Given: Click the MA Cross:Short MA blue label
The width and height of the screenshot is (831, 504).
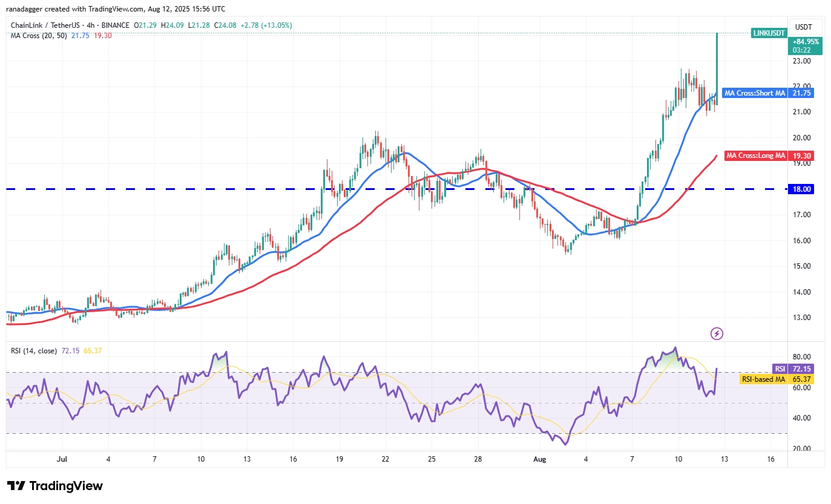Looking at the screenshot, I should click(755, 93).
